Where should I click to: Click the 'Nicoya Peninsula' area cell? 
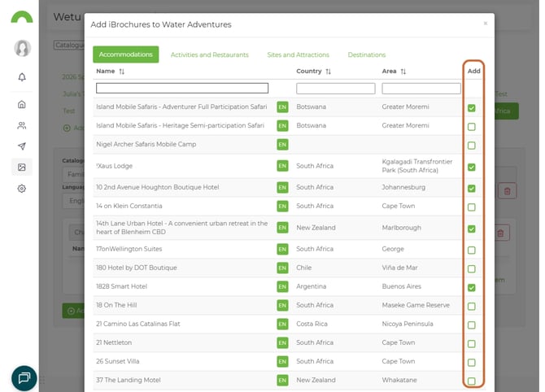pyautogui.click(x=408, y=324)
